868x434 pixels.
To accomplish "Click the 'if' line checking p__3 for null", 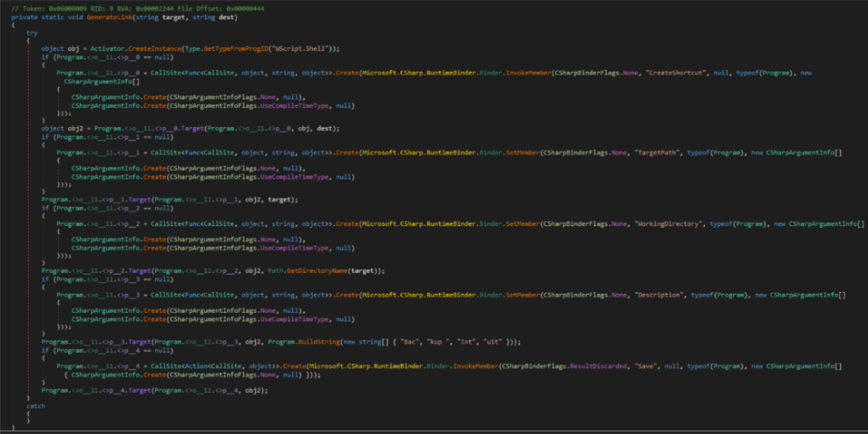I will click(x=107, y=280).
